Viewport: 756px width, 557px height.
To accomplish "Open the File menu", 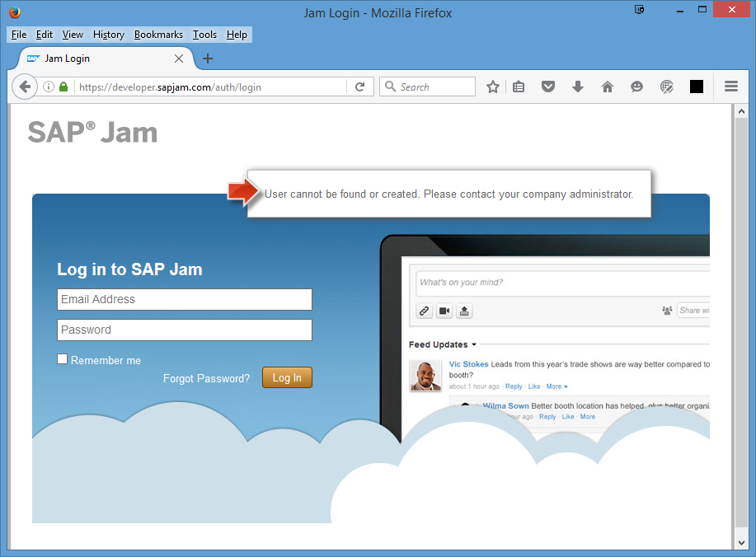I will click(19, 35).
